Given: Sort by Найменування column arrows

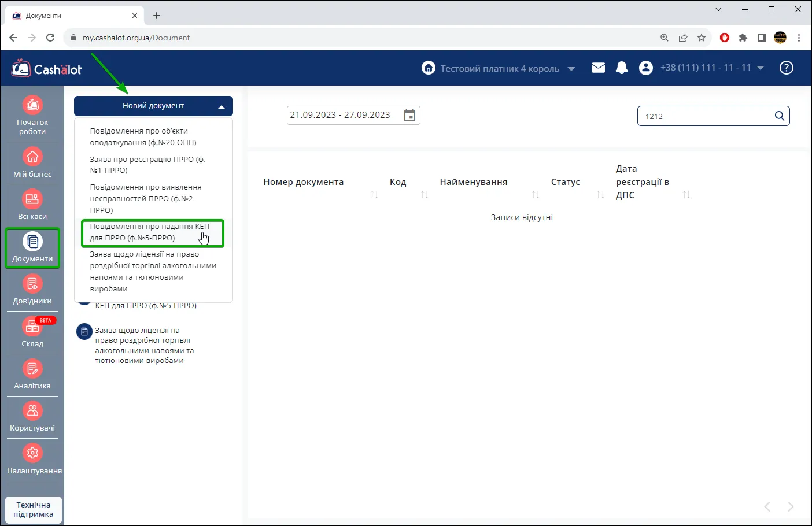Looking at the screenshot, I should click(536, 195).
